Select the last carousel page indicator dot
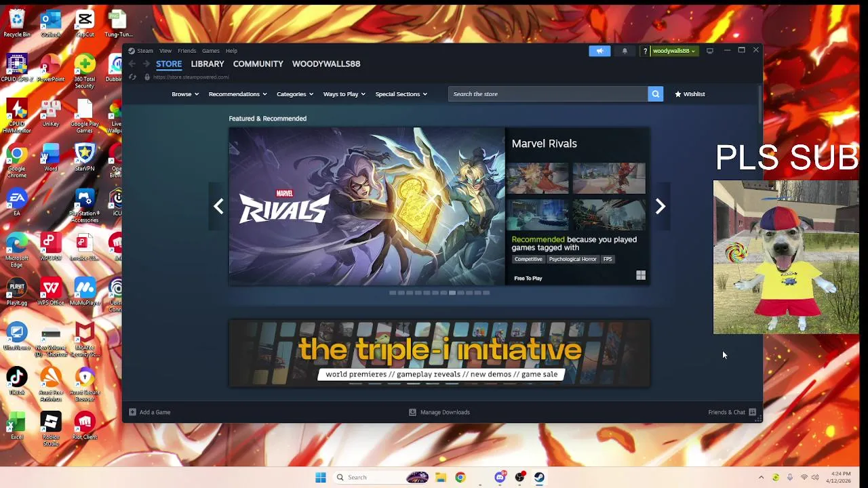Image resolution: width=868 pixels, height=488 pixels. click(486, 293)
